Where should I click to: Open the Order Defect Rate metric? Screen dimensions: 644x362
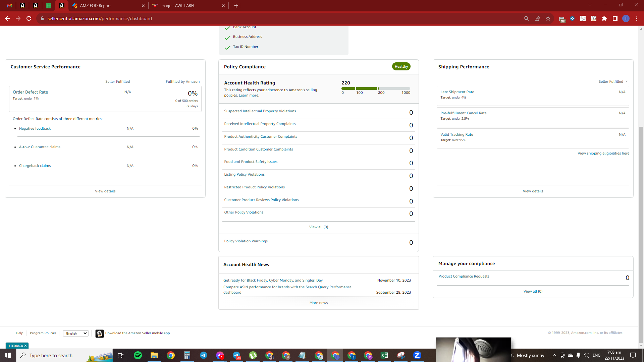coord(30,92)
